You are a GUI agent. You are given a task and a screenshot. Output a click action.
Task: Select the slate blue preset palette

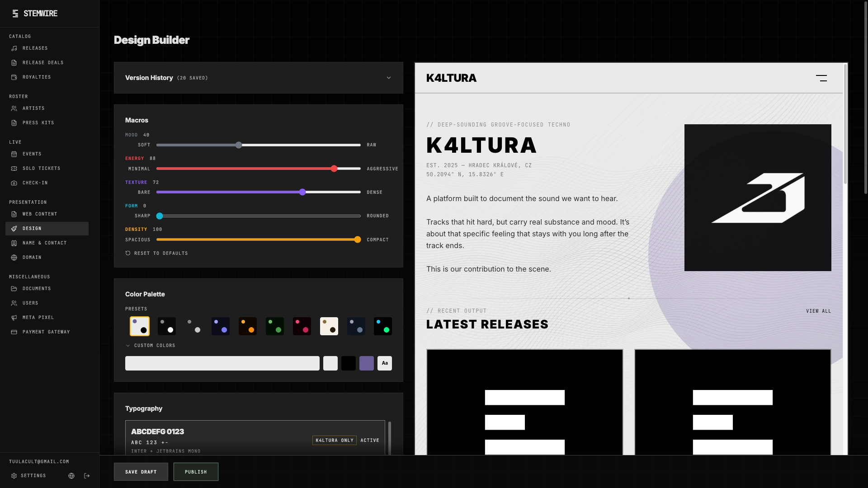356,326
